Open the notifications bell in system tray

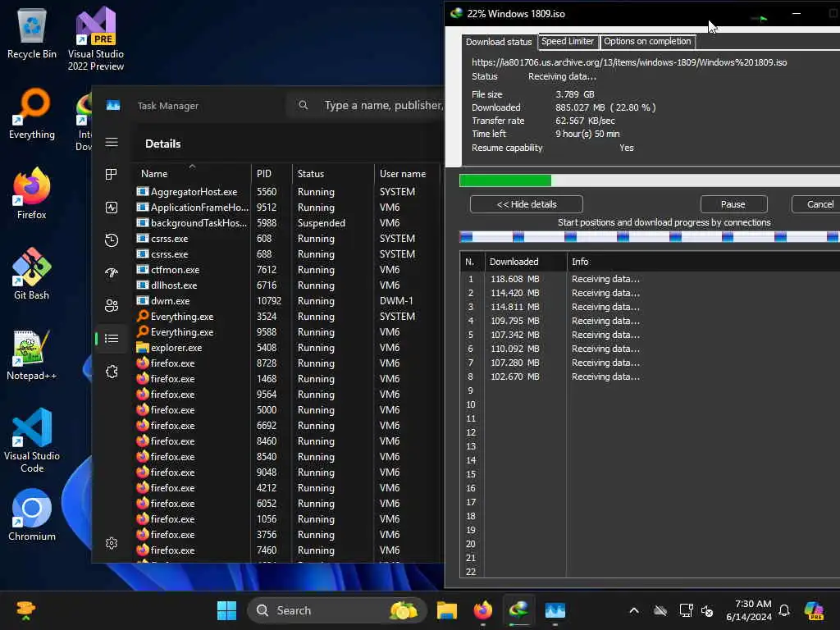784,610
